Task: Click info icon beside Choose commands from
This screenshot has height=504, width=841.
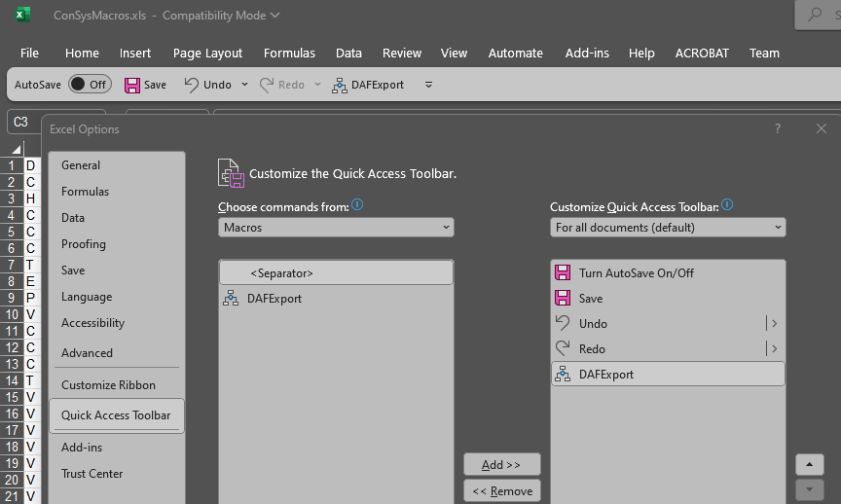Action: [x=357, y=205]
